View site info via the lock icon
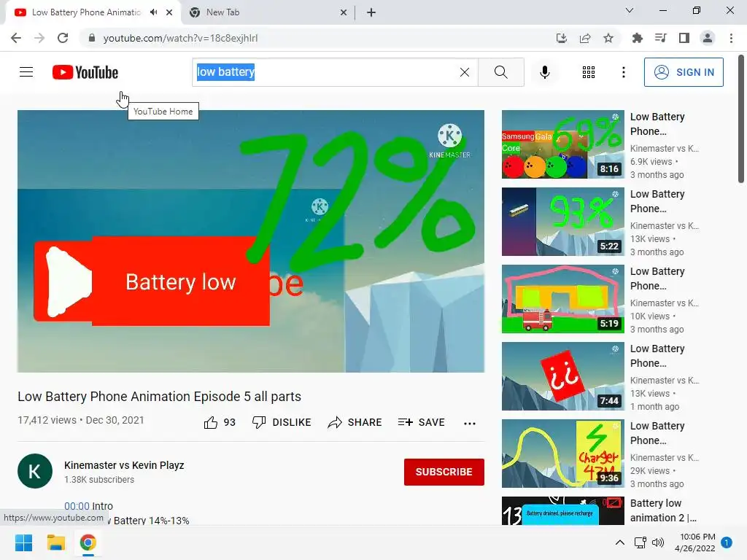 pyautogui.click(x=92, y=38)
